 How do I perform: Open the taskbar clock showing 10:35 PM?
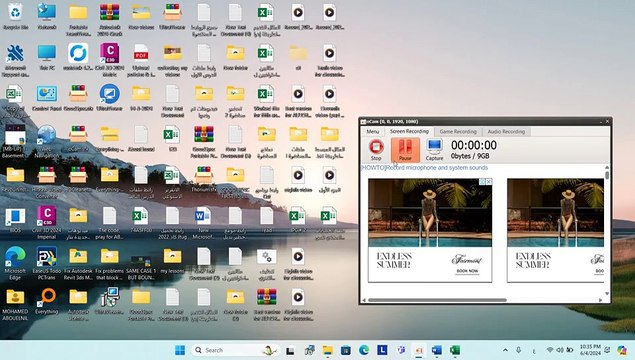pos(590,350)
